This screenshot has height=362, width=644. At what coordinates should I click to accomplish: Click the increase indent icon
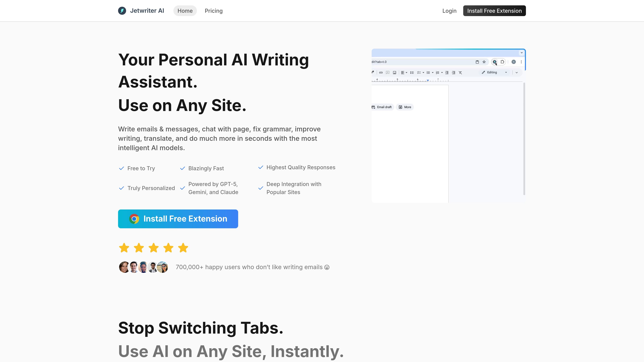click(453, 73)
